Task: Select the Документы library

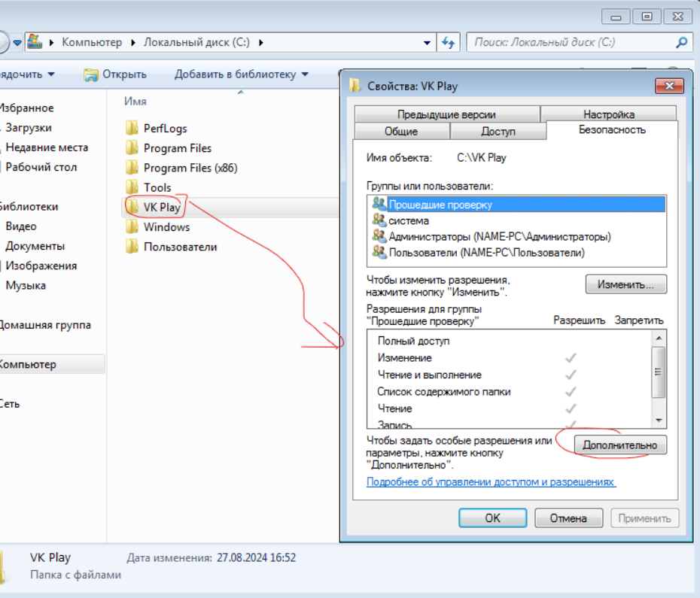Action: [35, 246]
